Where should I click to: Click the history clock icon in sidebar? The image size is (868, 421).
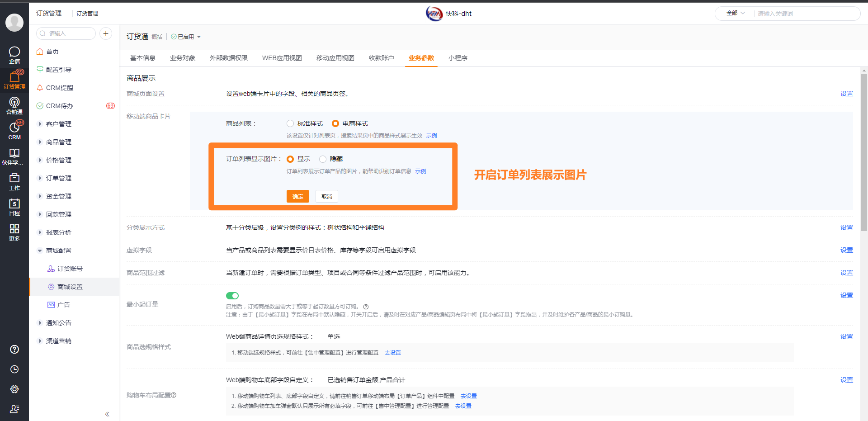(14, 369)
